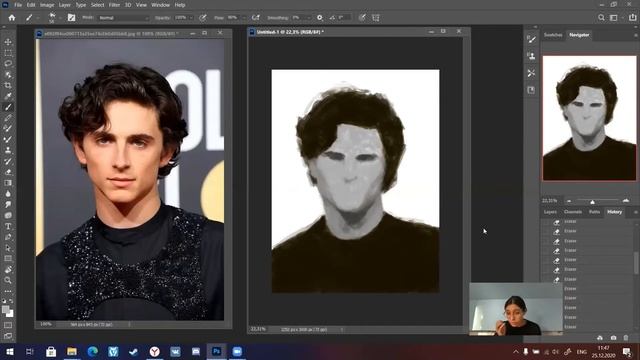Open smoothing options gear icon
The height and width of the screenshot is (360, 640).
pos(320,18)
